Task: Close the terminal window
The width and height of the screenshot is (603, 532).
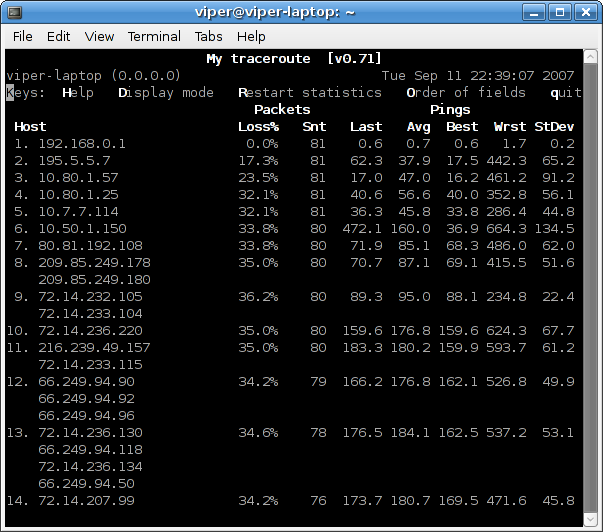Action: (586, 13)
